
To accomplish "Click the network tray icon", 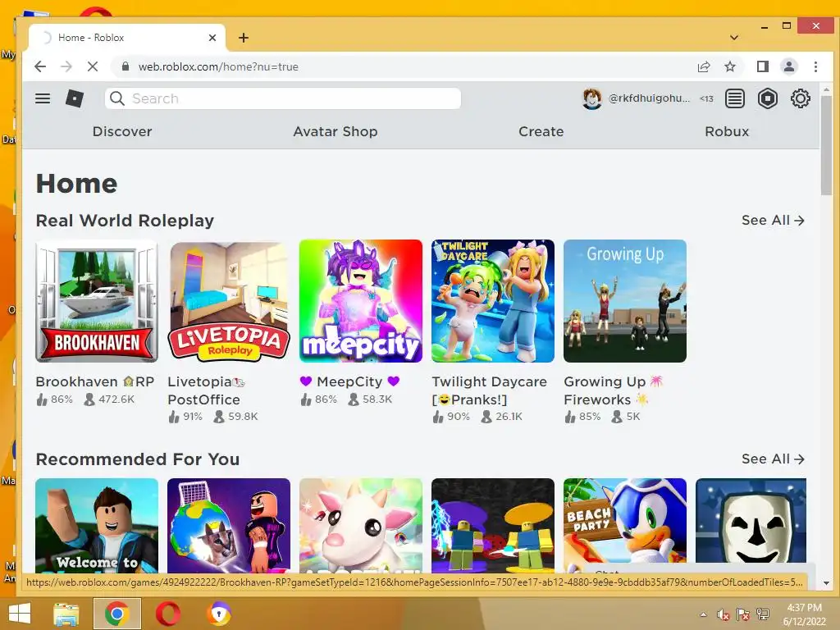I will click(x=763, y=614).
